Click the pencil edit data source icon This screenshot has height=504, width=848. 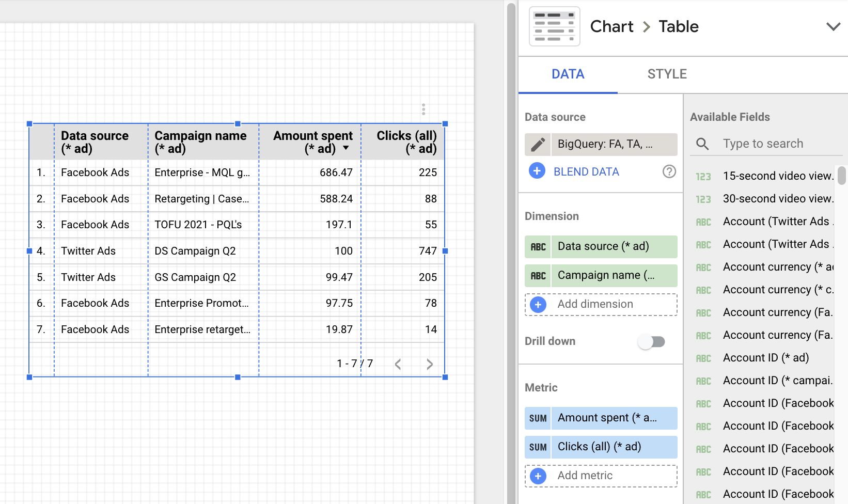(x=538, y=144)
